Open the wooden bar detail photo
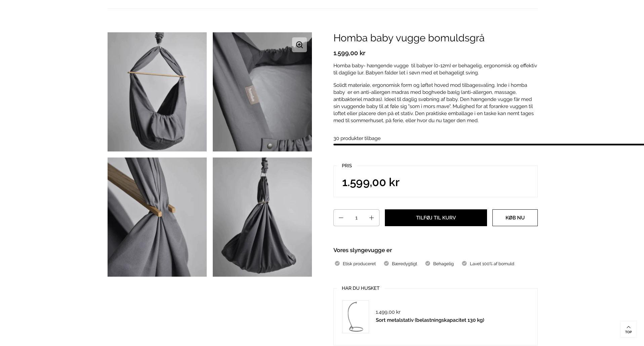This screenshot has width=644, height=346. tap(157, 217)
